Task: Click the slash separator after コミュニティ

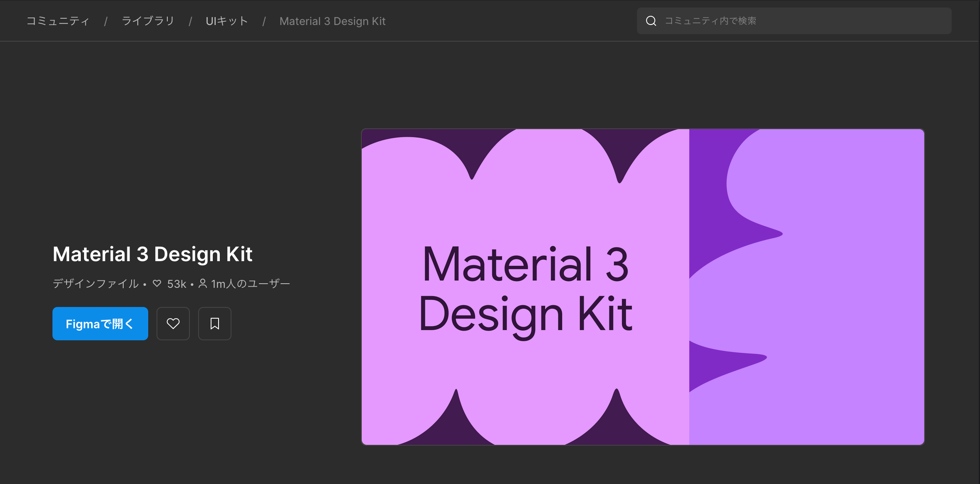Action: click(x=106, y=21)
